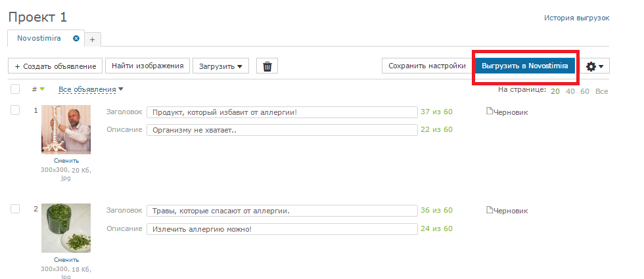This screenshot has width=644, height=279.
Task: Click Сменить link under spine doctor image
Action: [66, 161]
